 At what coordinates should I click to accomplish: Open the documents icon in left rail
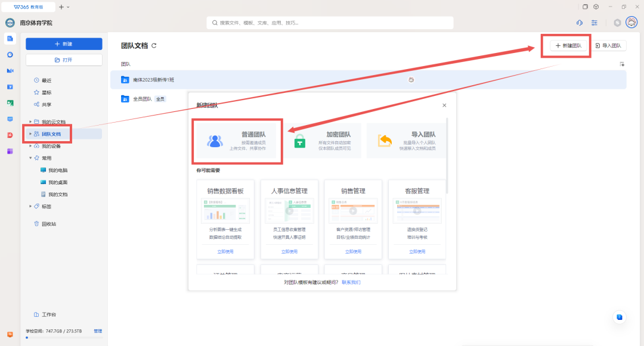click(10, 39)
